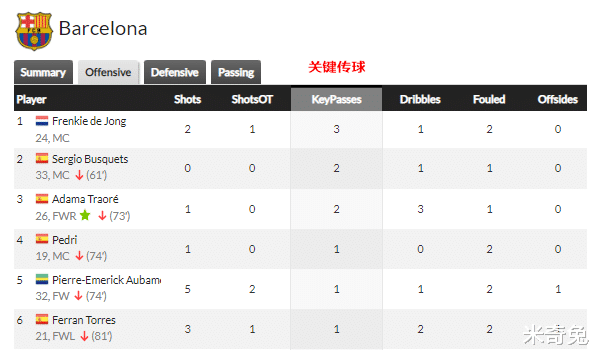Click the Barcelona team name heading
The image size is (600, 360).
pyautogui.click(x=103, y=28)
